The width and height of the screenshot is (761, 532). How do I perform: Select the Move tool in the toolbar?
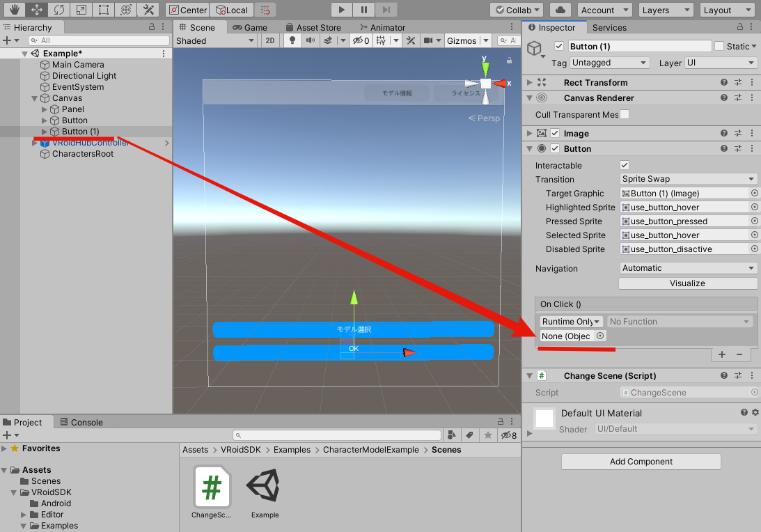click(38, 9)
